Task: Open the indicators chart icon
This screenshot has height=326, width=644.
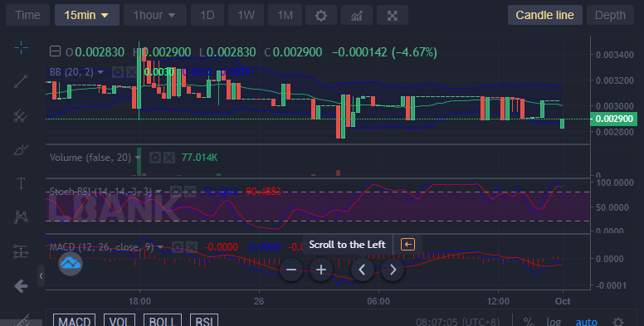Action: pos(357,16)
